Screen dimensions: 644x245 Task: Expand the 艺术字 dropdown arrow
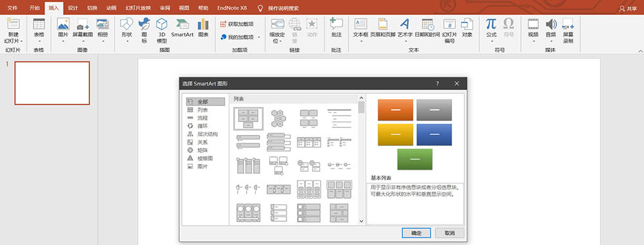click(x=405, y=41)
